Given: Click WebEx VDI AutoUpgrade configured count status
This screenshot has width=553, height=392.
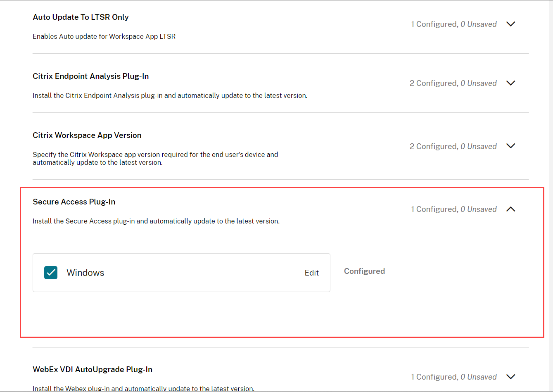Looking at the screenshot, I should (453, 377).
